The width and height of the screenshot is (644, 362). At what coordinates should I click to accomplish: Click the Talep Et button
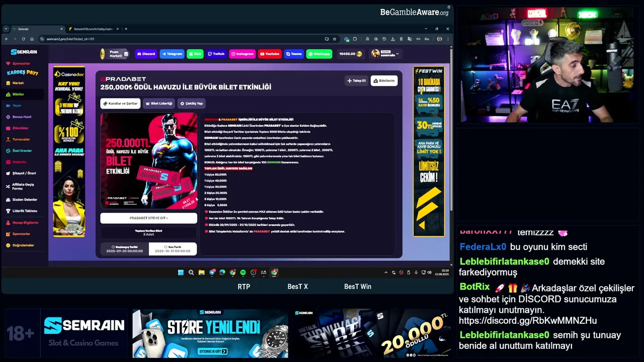[357, 80]
